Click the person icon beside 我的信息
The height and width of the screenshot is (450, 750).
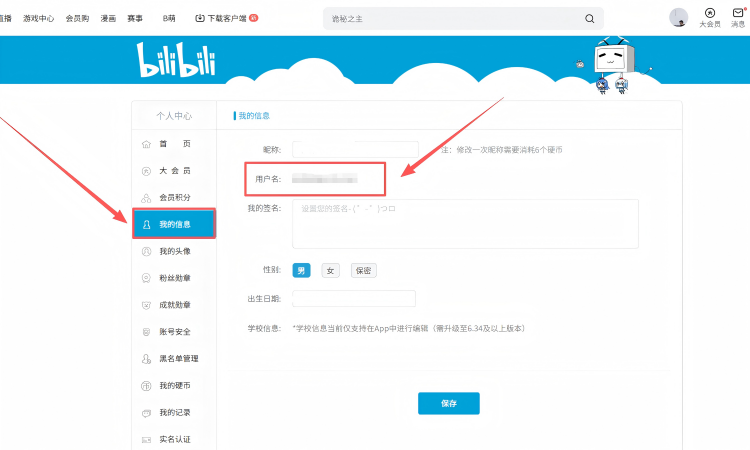[x=146, y=224]
